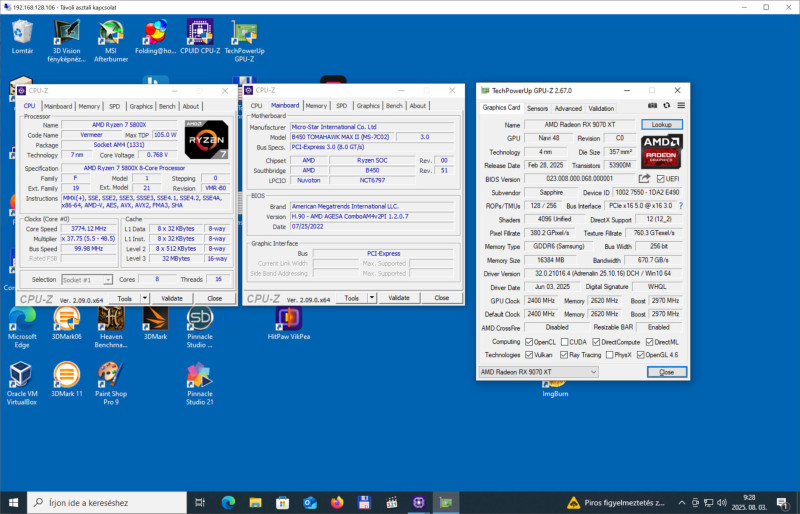Viewport: 800px width, 514px height.
Task: Open Firefox from the taskbar
Action: (337, 503)
